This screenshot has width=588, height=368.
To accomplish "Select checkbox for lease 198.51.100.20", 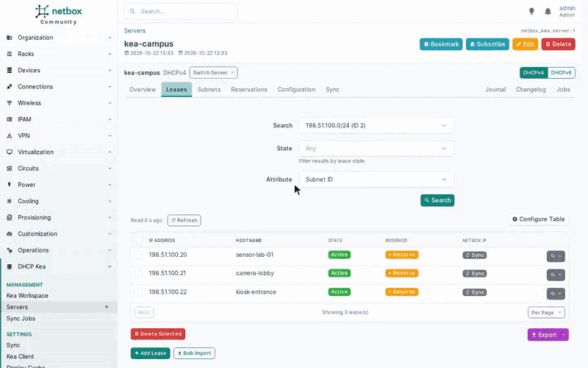I will point(139,255).
